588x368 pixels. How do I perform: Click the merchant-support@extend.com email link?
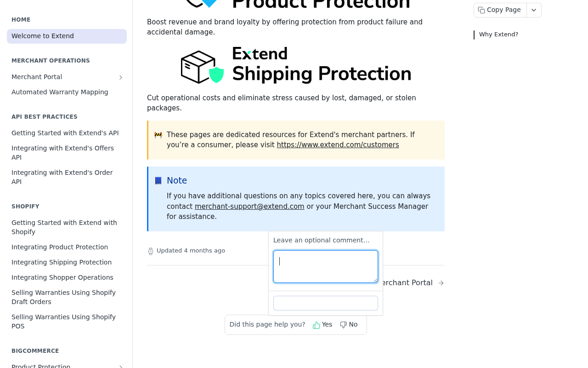click(249, 207)
